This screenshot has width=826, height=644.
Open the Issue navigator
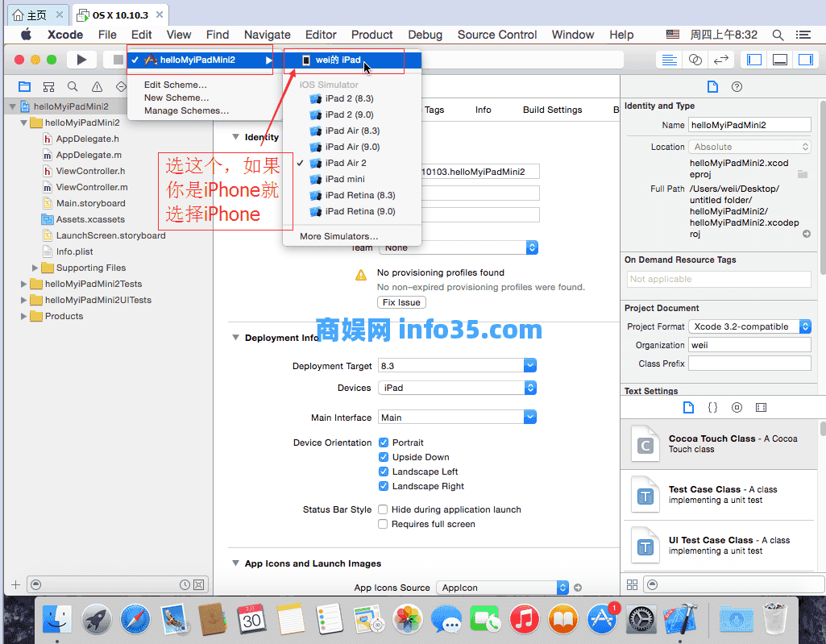pyautogui.click(x=97, y=86)
